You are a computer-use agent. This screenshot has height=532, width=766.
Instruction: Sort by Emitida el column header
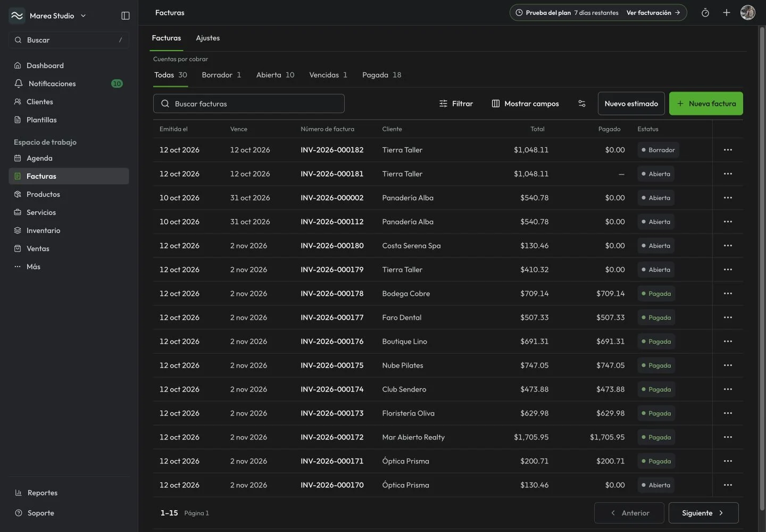point(173,129)
